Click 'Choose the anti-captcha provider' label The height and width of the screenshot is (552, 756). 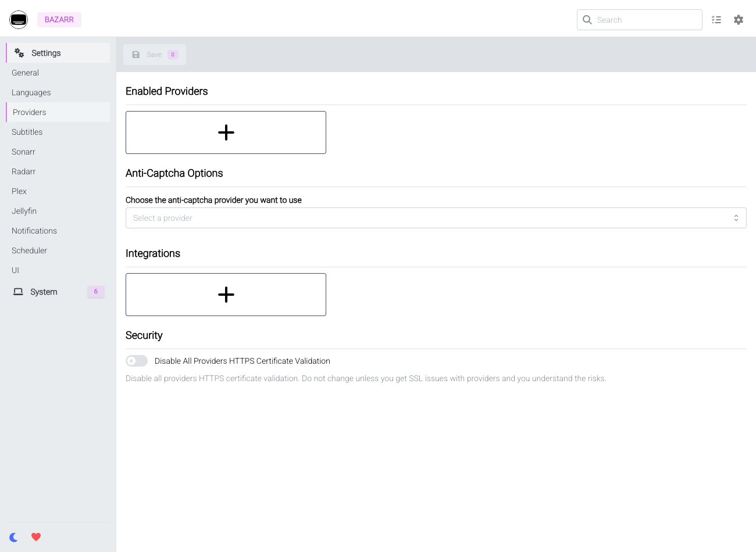(x=213, y=200)
